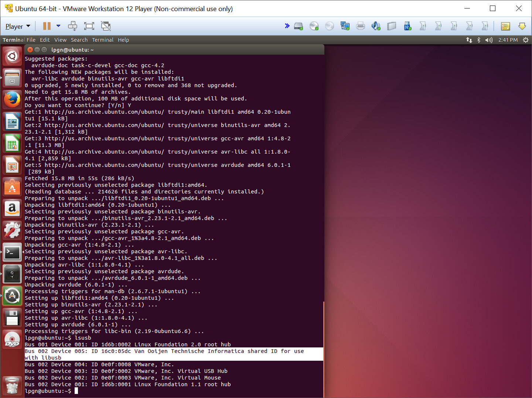This screenshot has width=532, height=398.
Task: Open the Ubuntu sound volume indicator
Action: [489, 40]
